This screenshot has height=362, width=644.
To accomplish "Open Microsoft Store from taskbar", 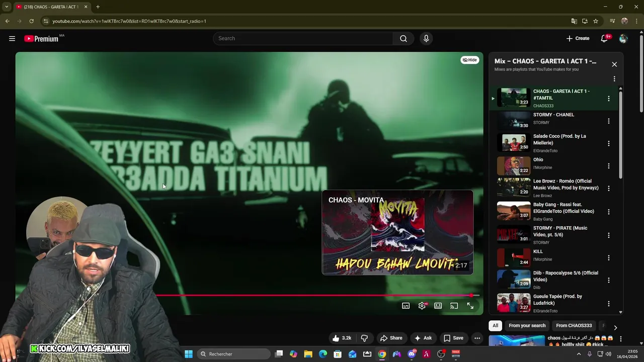I will [338, 354].
